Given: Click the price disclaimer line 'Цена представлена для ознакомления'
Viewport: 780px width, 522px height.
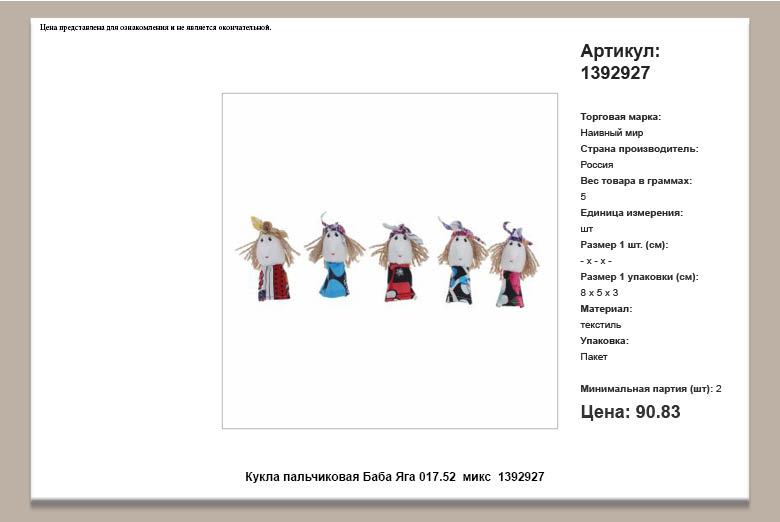Looking at the screenshot, I should [156, 27].
